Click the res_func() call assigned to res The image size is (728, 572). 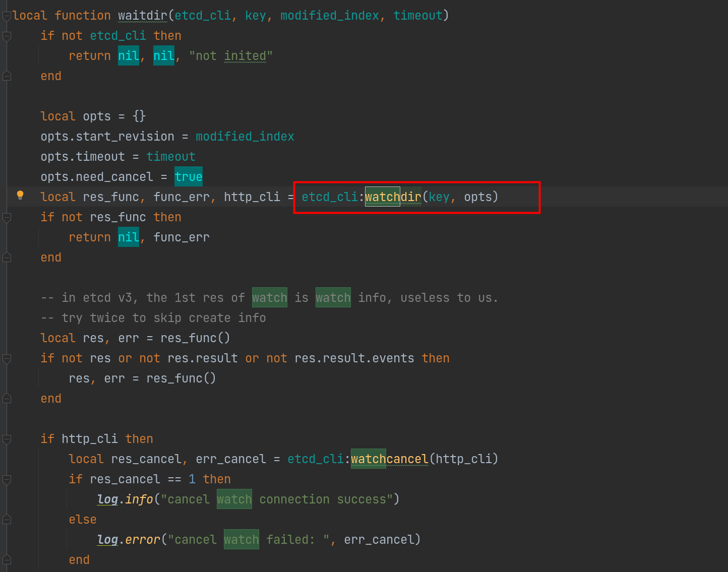(195, 338)
